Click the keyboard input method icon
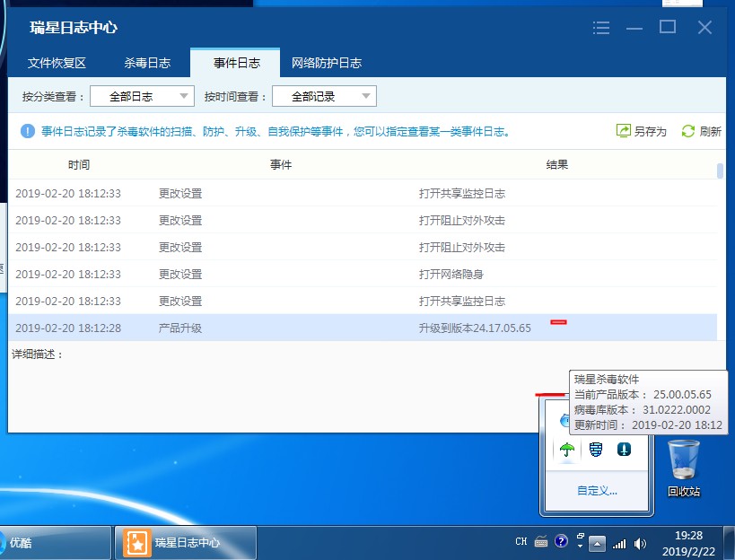The image size is (735, 560). point(541,542)
